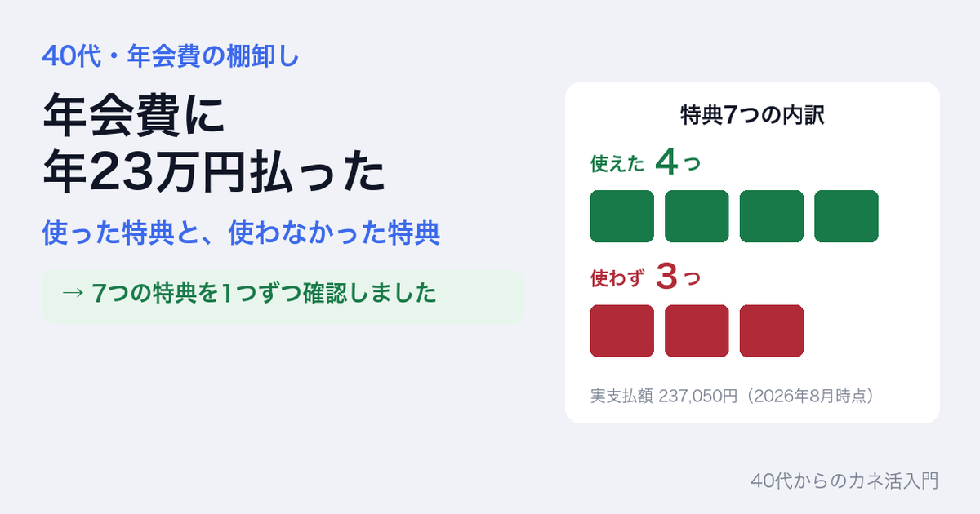Click the large green number 4

pyautogui.click(x=667, y=163)
